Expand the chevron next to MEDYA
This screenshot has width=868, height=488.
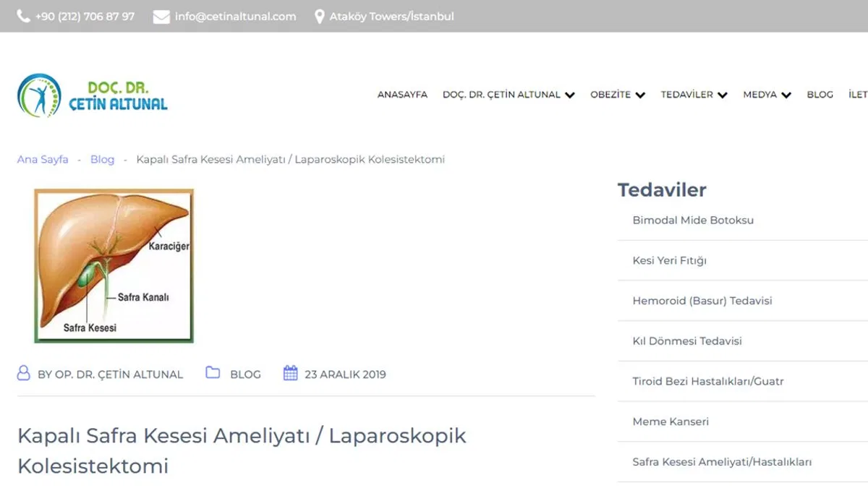(x=786, y=95)
